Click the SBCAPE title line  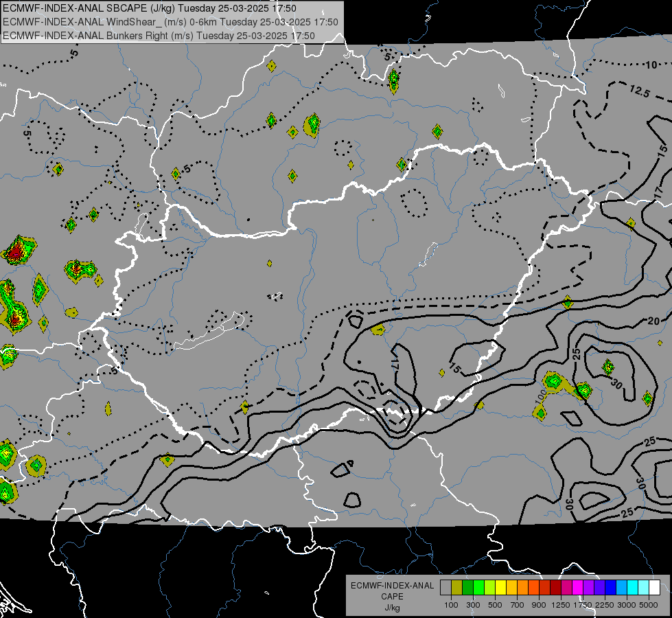point(150,8)
